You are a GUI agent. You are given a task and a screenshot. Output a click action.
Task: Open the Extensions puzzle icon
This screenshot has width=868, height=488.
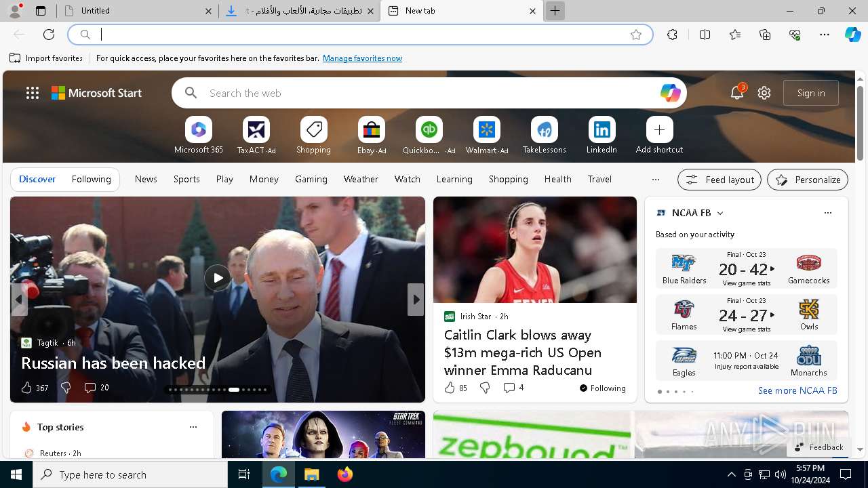pos(672,35)
